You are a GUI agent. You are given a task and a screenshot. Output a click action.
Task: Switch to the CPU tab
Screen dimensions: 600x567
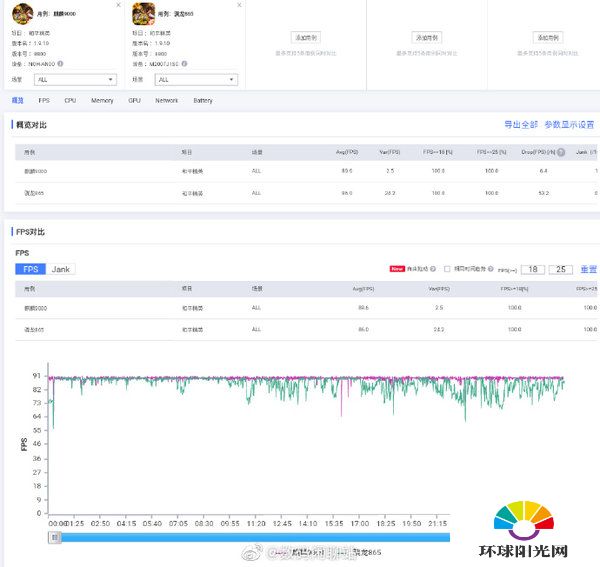click(x=70, y=100)
